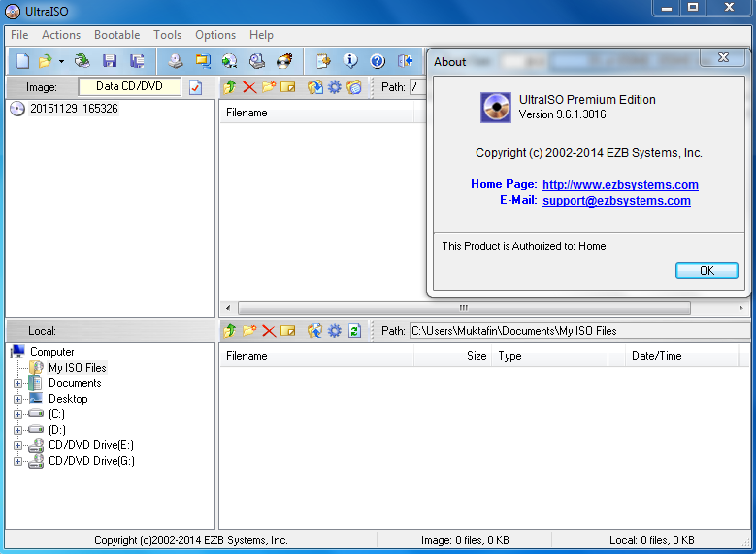Click the image list horizontal scrollbar thumb
This screenshot has width=756, height=554.
pyautogui.click(x=464, y=308)
